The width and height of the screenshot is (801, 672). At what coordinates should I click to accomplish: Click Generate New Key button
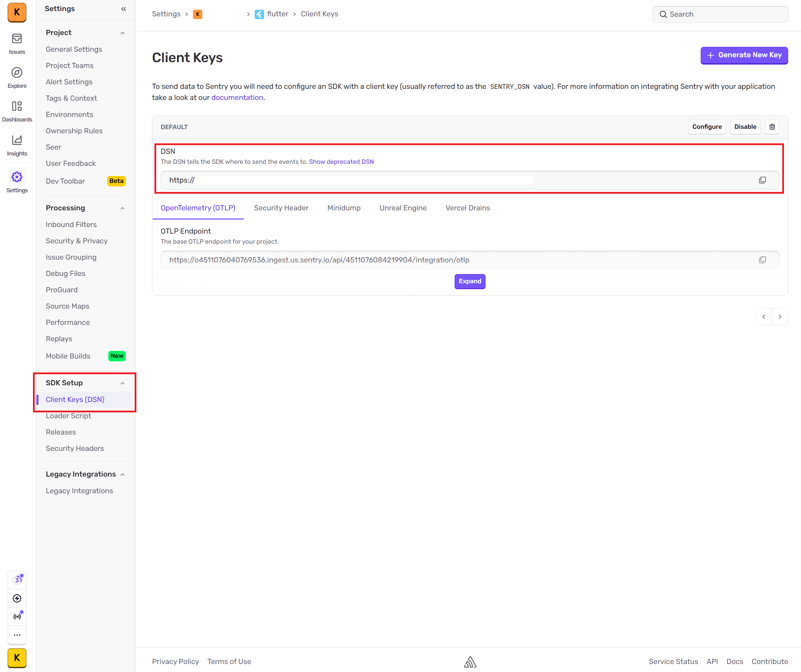coord(744,55)
